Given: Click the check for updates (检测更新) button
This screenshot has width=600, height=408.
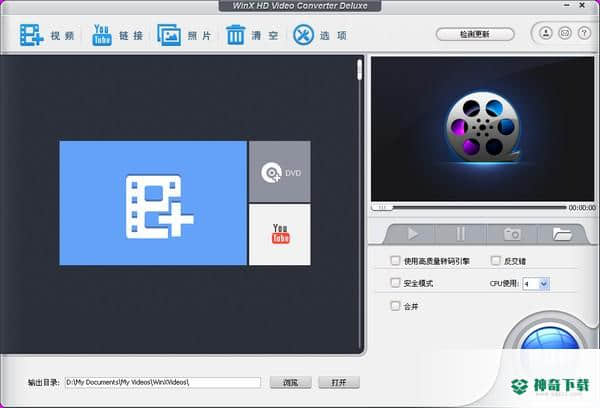Looking at the screenshot, I should 475,34.
